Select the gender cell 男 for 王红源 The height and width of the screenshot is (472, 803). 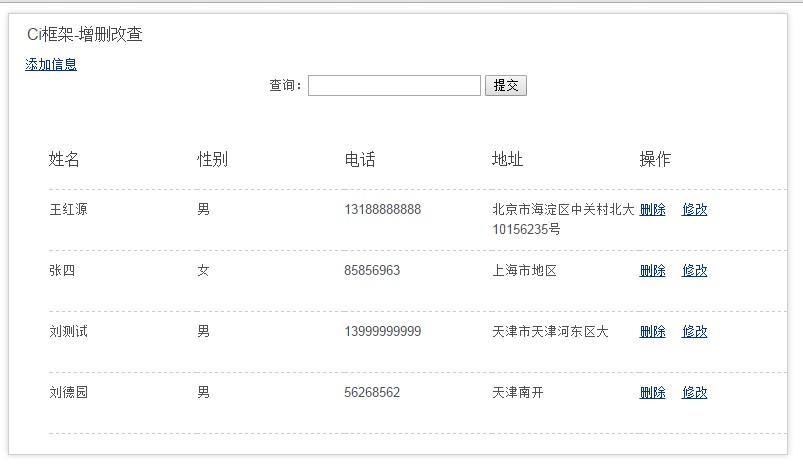[x=203, y=209]
